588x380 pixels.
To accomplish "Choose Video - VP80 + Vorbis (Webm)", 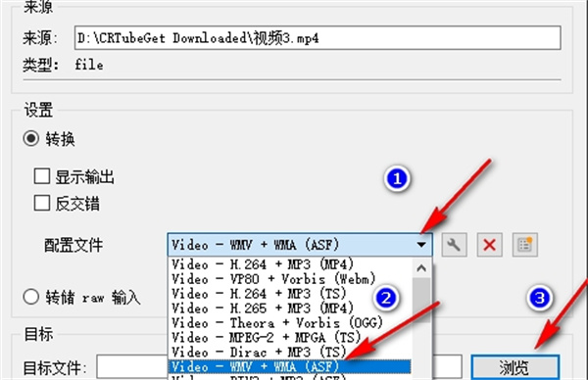I will (x=289, y=279).
